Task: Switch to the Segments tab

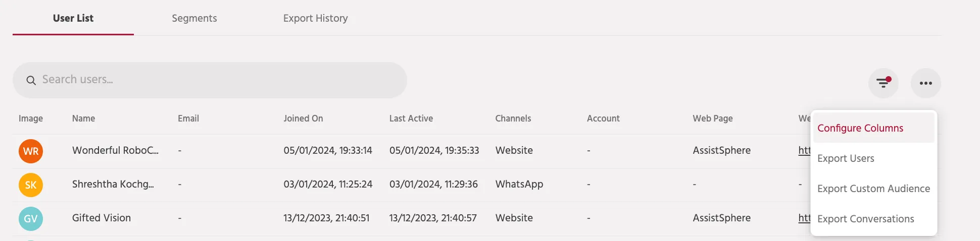Action: pos(194,18)
